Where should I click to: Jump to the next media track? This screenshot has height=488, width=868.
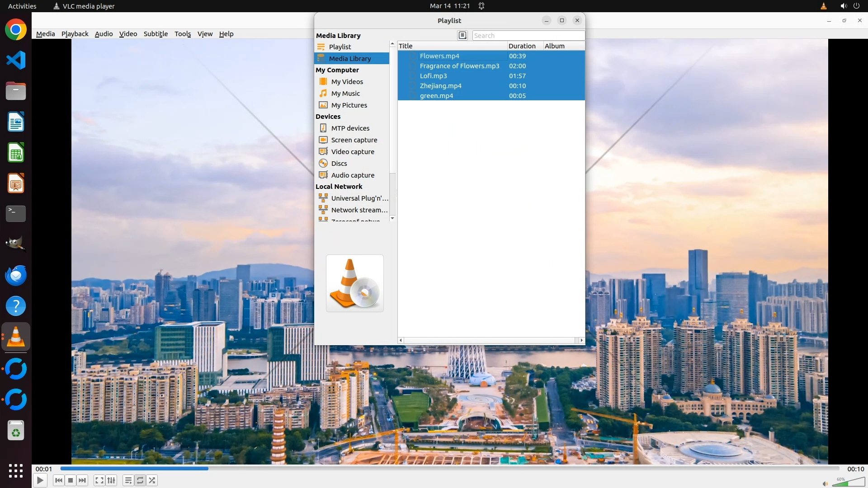[x=82, y=480]
